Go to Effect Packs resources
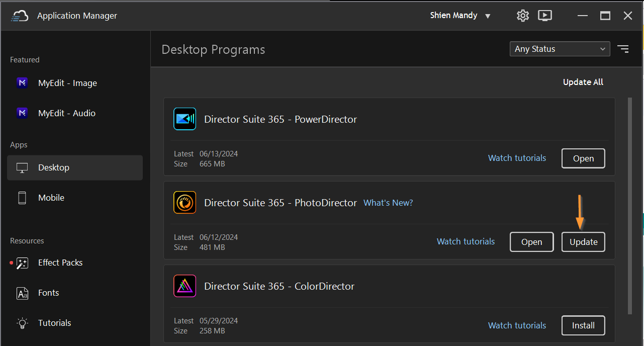Screen dimensions: 644x346 (x=60, y=263)
